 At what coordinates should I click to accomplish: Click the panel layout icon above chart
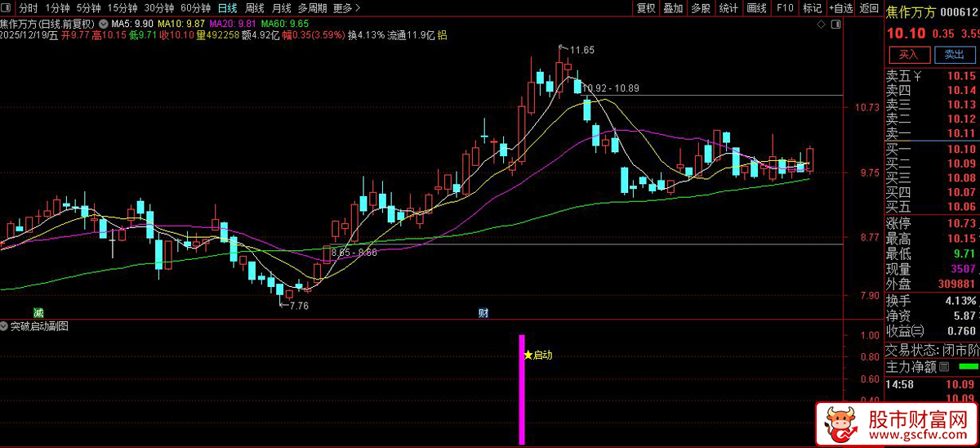point(835,25)
